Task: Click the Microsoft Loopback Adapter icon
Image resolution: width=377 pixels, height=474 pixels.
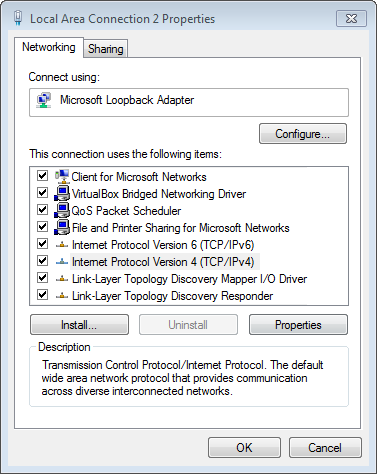Action: pyautogui.click(x=44, y=100)
